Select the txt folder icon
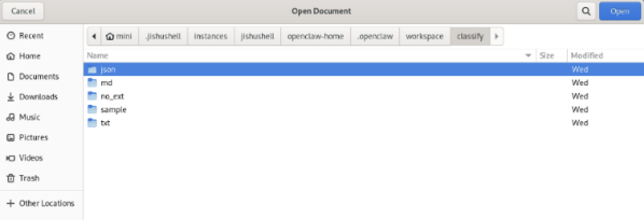644x220 pixels. pos(92,123)
